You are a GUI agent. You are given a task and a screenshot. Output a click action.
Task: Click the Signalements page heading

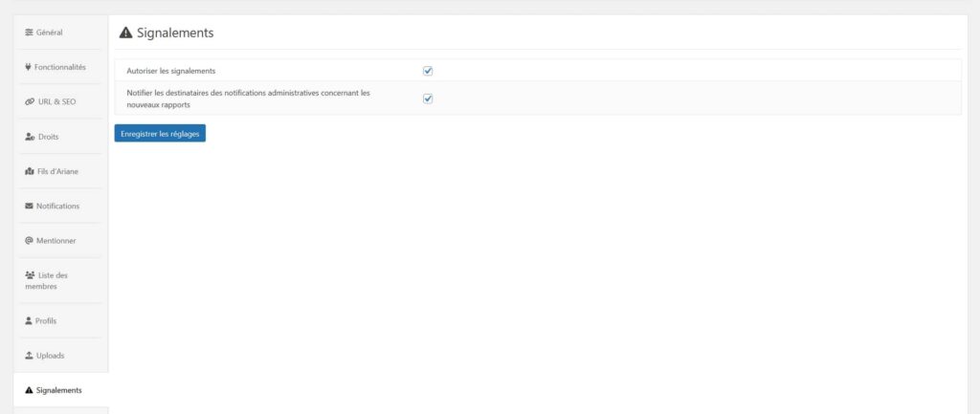[175, 33]
